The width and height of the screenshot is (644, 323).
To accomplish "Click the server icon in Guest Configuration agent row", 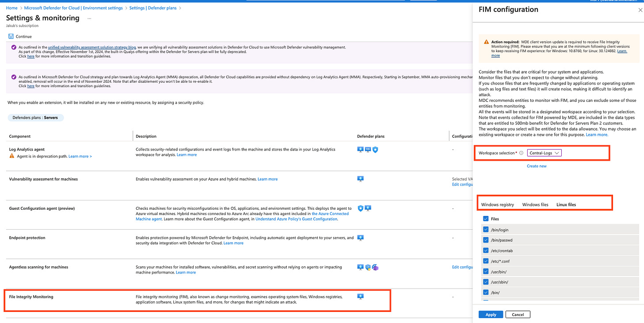I will [x=368, y=208].
